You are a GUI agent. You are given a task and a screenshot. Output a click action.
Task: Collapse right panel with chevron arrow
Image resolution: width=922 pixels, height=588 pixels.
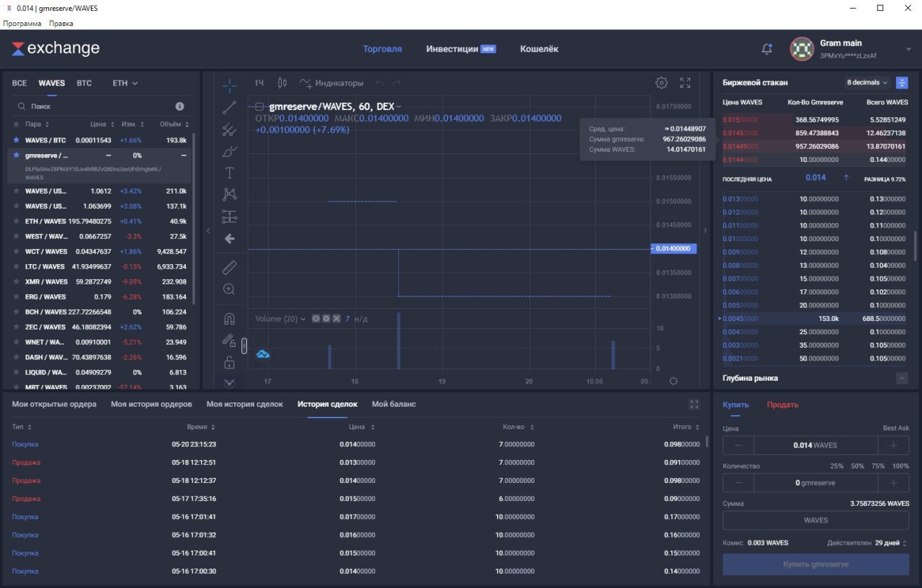pyautogui.click(x=705, y=230)
